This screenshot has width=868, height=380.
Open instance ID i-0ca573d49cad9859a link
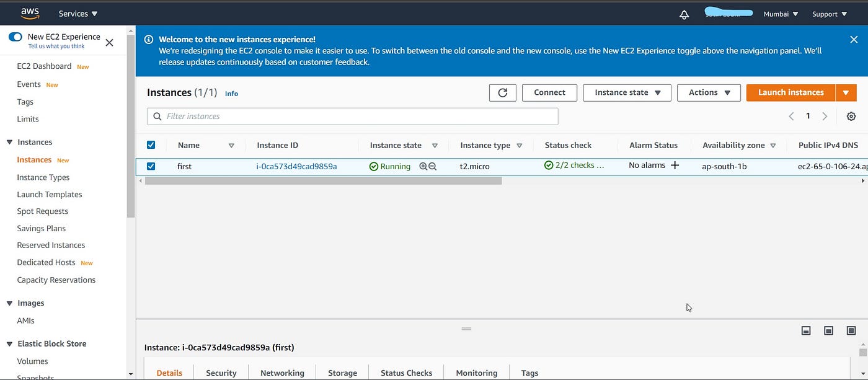296,166
